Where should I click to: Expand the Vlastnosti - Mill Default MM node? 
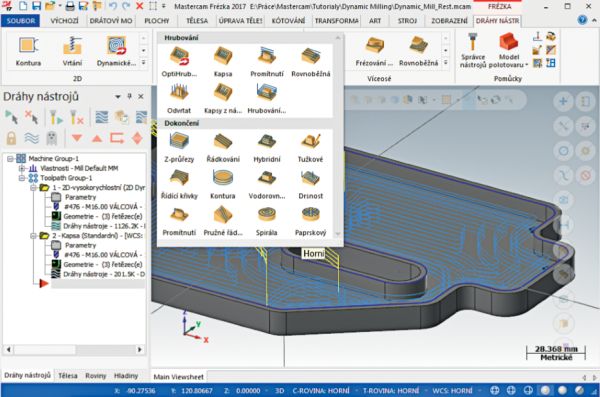22,168
